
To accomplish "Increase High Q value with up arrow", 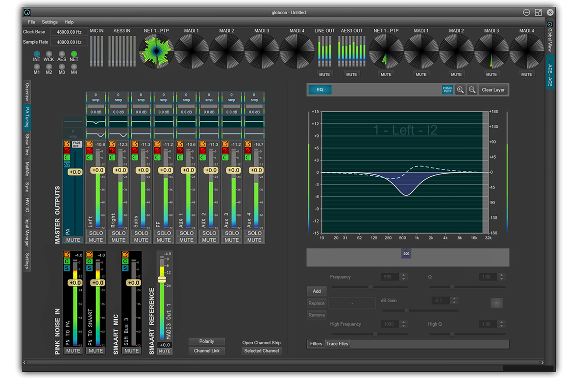I will (502, 322).
